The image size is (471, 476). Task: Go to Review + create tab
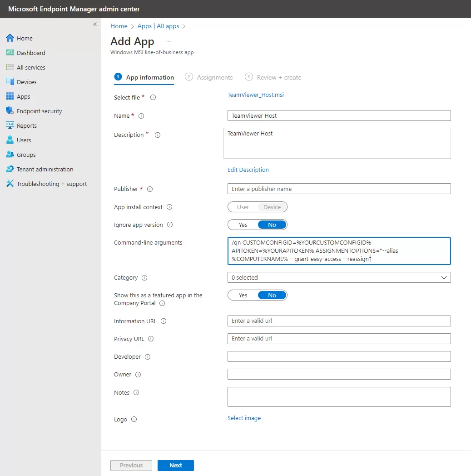(x=278, y=77)
